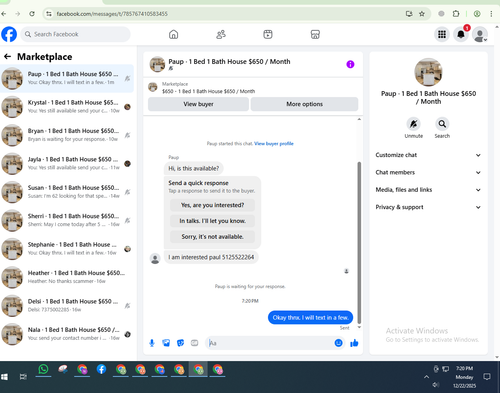Viewport: 500px width, 393px height.
Task: Open the Bryan conversation
Action: (x=67, y=135)
